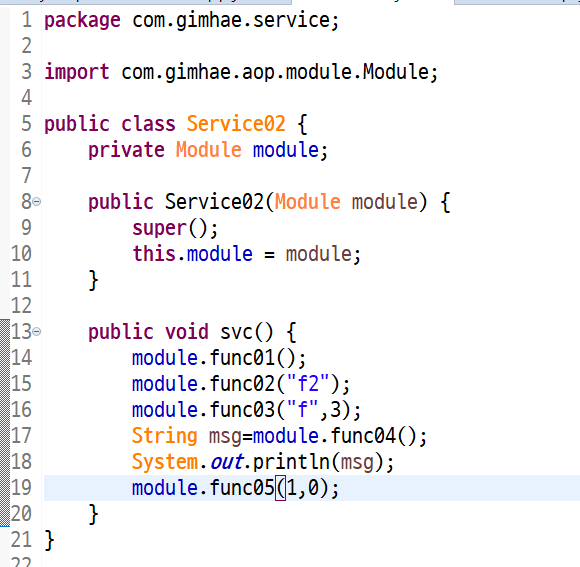Screen dimensions: 580x567
Task: Collapse the svc() method fold marker
Action: (x=37, y=332)
